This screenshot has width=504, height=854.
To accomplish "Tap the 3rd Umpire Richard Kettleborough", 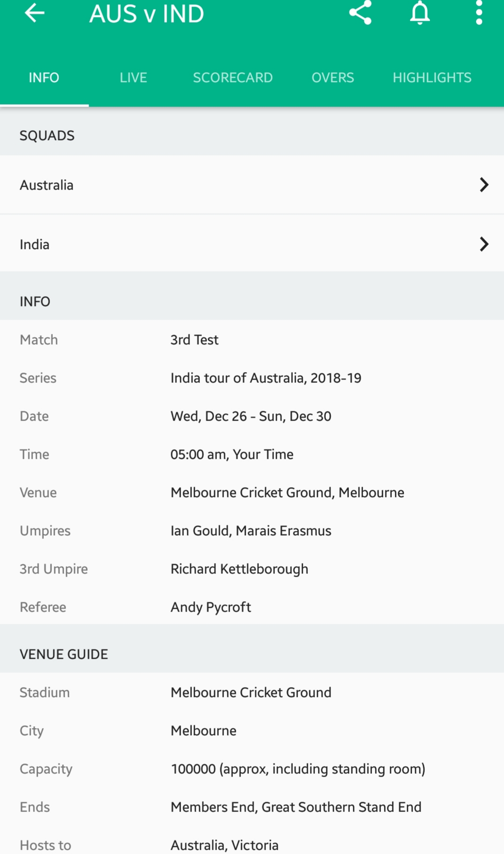I will 240,569.
